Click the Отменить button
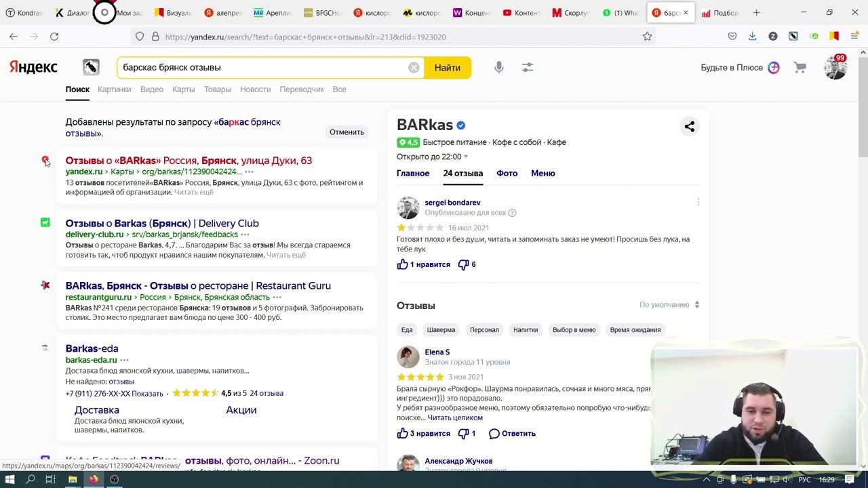 [x=347, y=132]
